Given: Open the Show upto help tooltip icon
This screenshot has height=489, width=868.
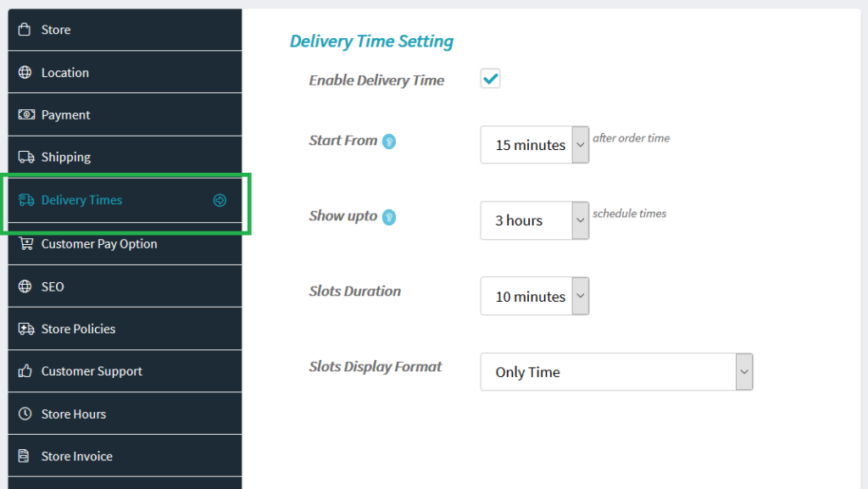Looking at the screenshot, I should [389, 218].
